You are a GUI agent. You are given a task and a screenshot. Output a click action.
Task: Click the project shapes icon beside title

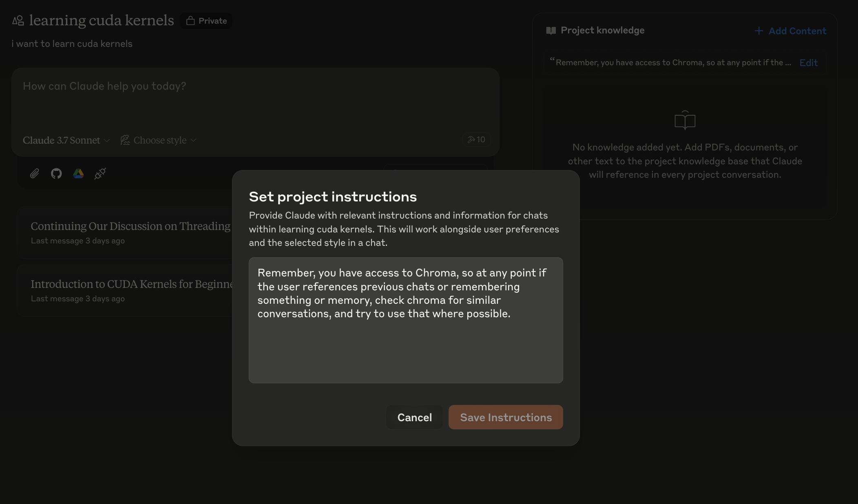tap(18, 20)
